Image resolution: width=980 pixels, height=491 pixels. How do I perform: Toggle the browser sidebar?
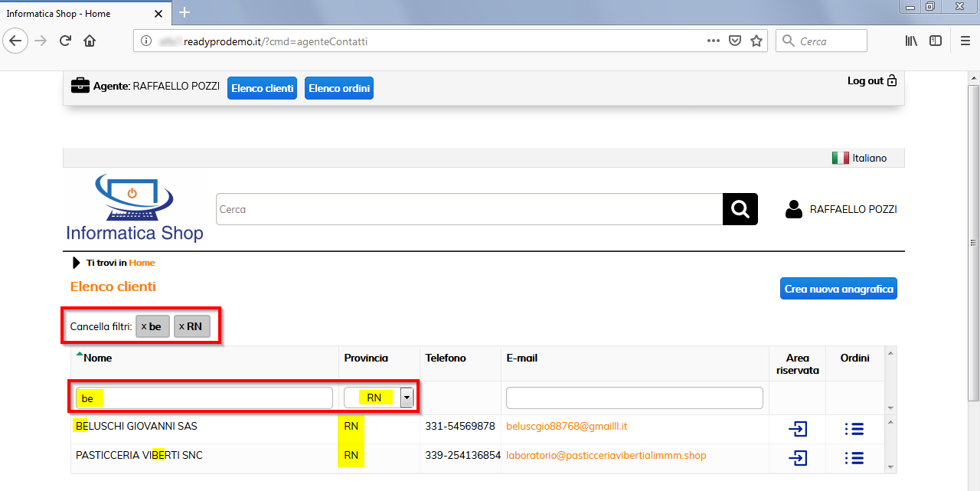[x=936, y=41]
